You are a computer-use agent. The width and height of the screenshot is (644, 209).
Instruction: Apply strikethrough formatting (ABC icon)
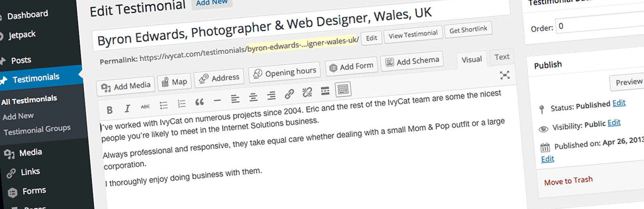coord(145,107)
